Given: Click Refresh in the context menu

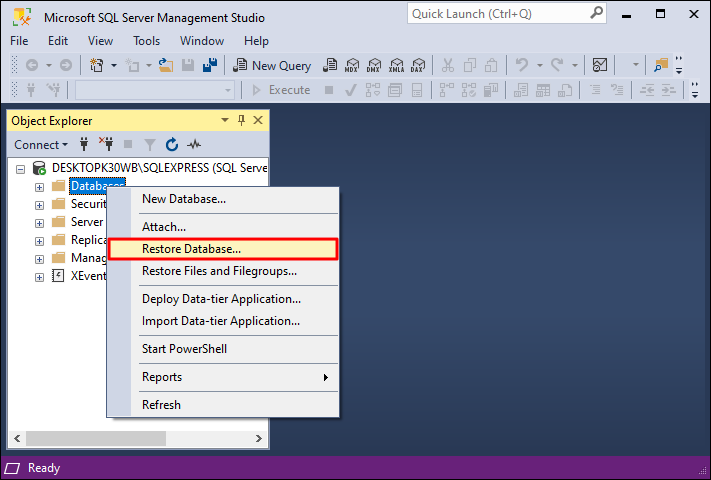Looking at the screenshot, I should click(223, 405).
